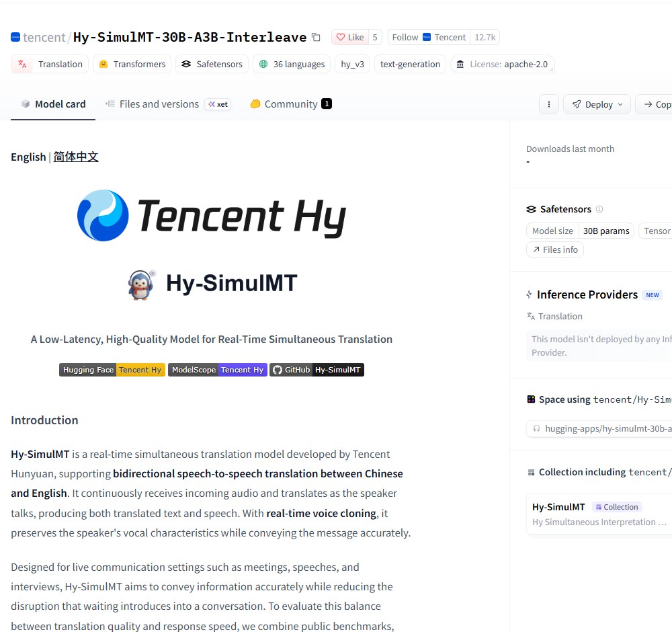
Task: Click the Introduction heading
Action: click(44, 420)
